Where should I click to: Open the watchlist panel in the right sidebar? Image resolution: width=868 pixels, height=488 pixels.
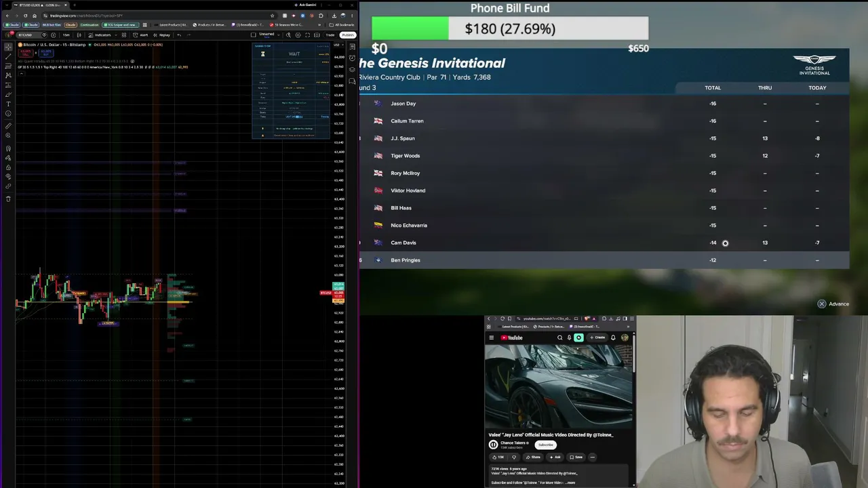coord(353,47)
